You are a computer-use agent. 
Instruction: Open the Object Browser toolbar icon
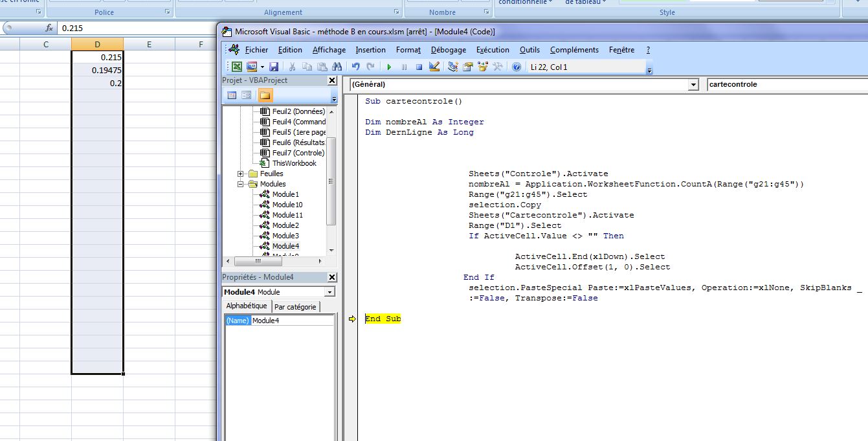click(482, 67)
